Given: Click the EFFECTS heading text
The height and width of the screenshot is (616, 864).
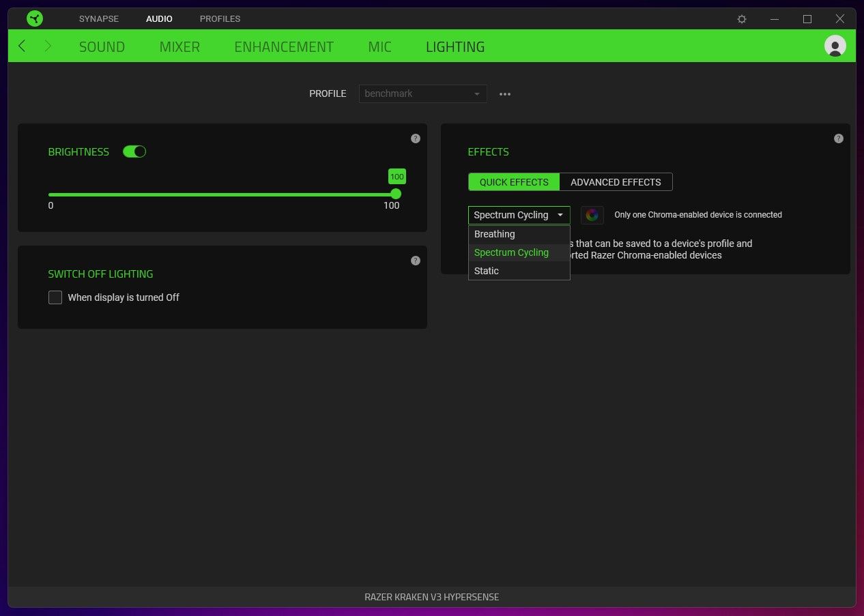Looking at the screenshot, I should (488, 151).
